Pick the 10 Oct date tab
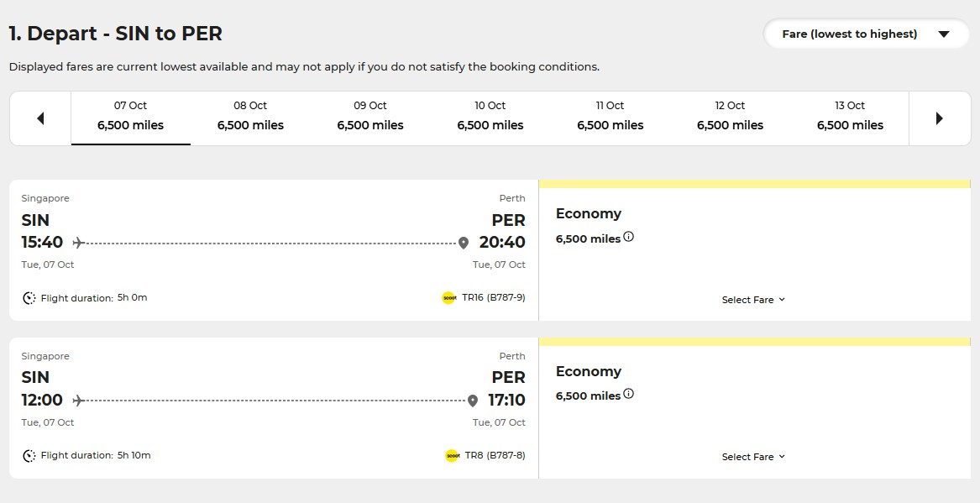 pyautogui.click(x=490, y=117)
